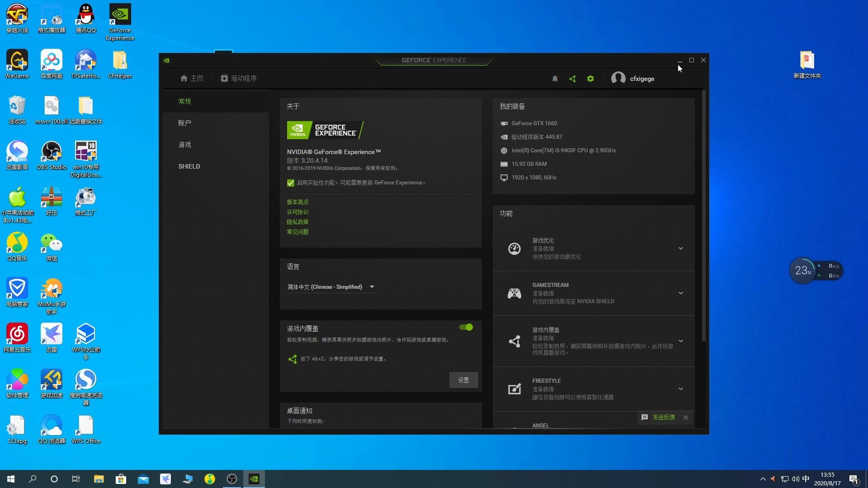The width and height of the screenshot is (868, 488).
Task: Click the OBS icon in taskbar
Action: click(x=232, y=479)
